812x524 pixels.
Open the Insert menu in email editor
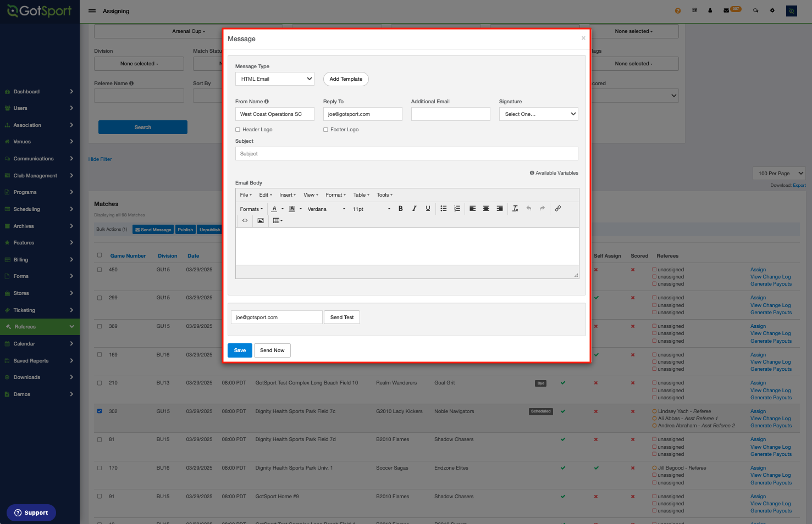(288, 195)
